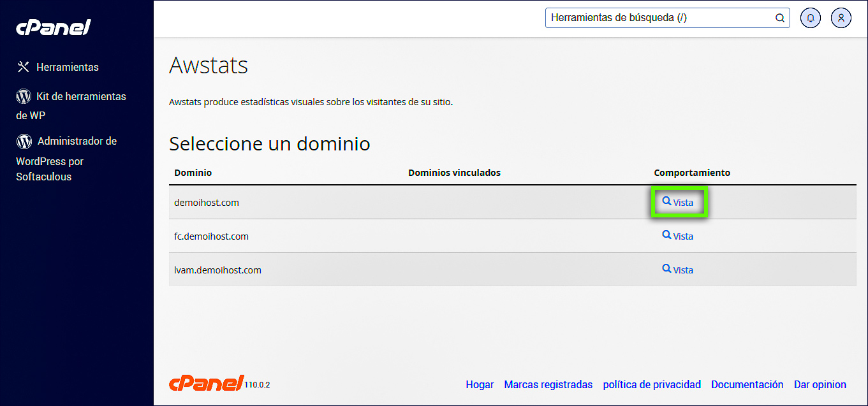Open política de privacidad link
This screenshot has width=868, height=406.
click(x=652, y=384)
